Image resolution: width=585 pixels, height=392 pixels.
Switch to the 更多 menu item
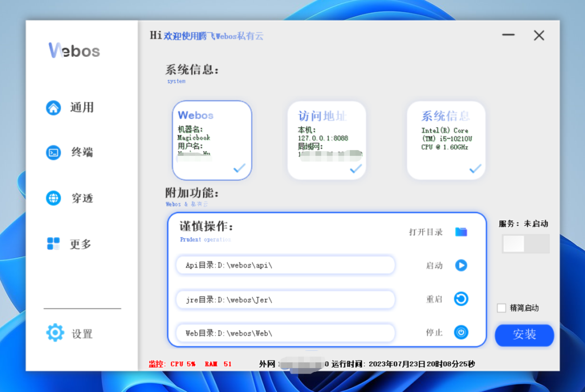point(81,244)
